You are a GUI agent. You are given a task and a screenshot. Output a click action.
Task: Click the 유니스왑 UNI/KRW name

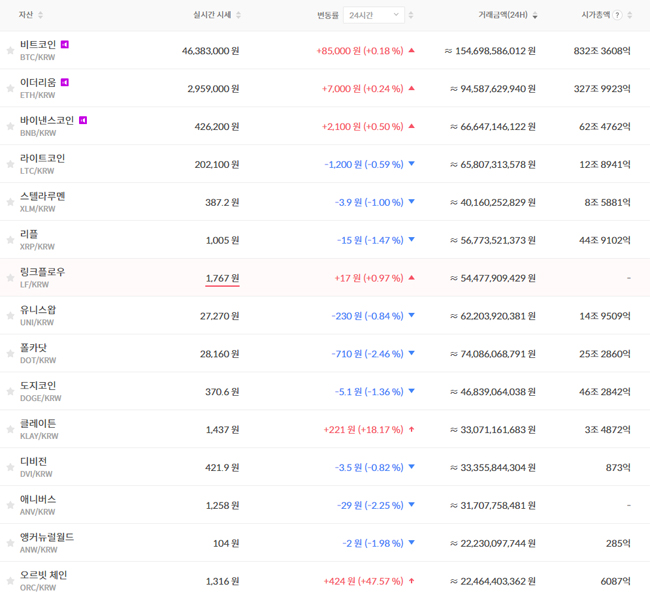(38, 310)
